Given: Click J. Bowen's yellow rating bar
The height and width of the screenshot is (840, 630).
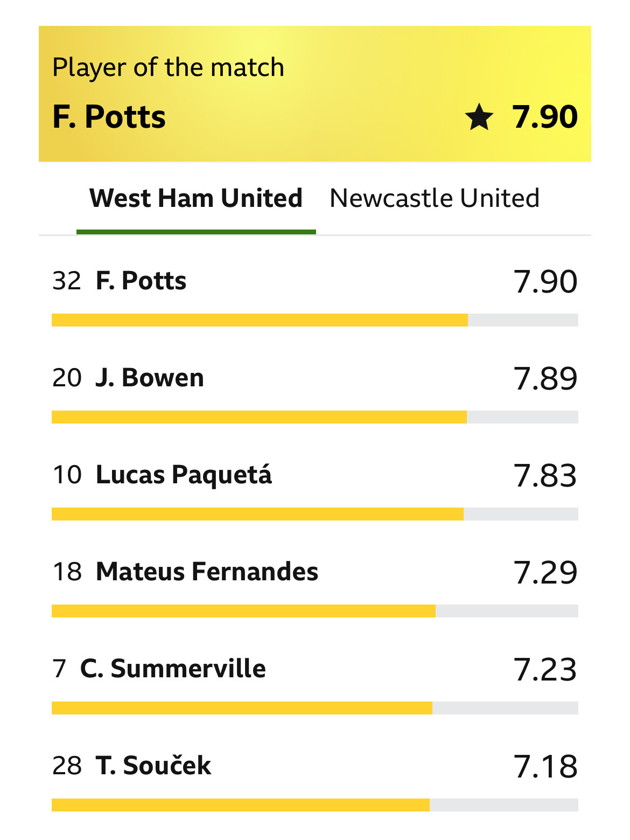Looking at the screenshot, I should [x=259, y=417].
